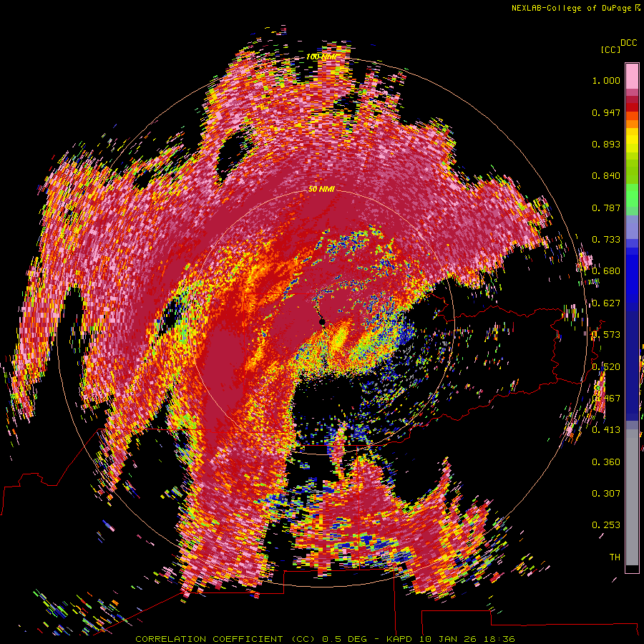Click the 100 NMI range ring label
This screenshot has width=644, height=644.
pyautogui.click(x=321, y=57)
